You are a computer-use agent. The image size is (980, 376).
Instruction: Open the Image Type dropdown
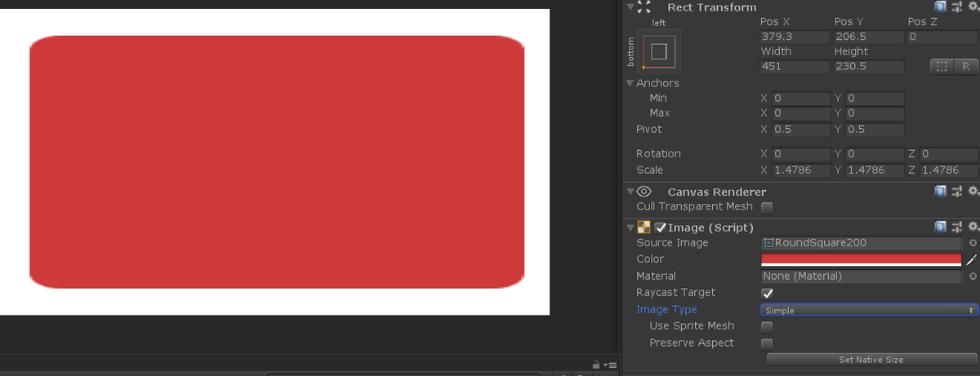tap(868, 310)
